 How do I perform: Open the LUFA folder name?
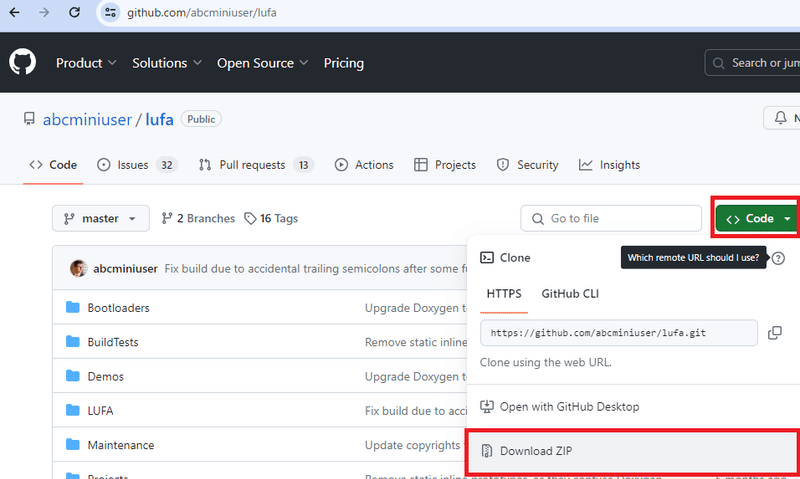point(100,411)
